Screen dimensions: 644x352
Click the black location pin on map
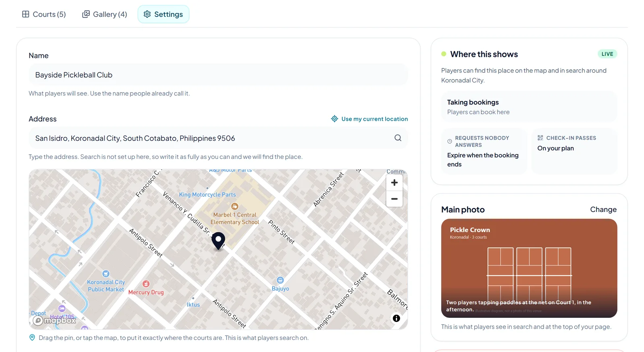pos(218,241)
